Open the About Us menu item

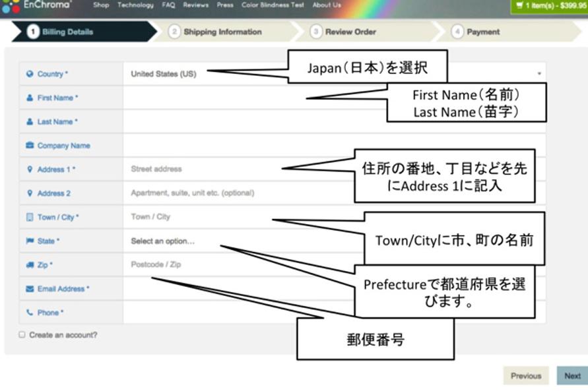327,5
